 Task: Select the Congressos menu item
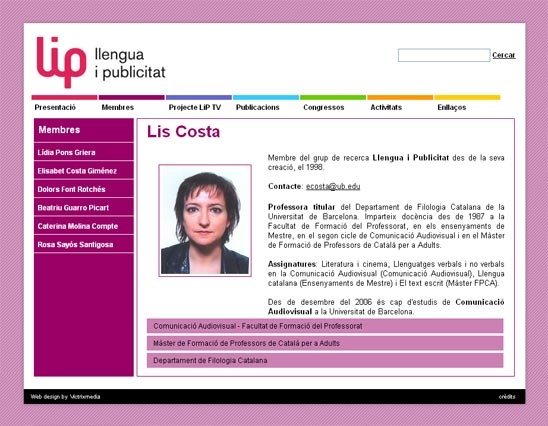tap(324, 107)
